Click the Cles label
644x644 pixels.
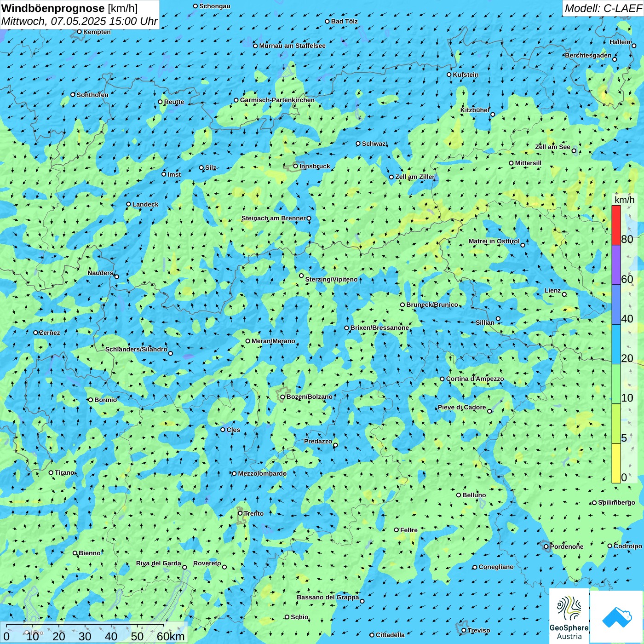(x=233, y=430)
